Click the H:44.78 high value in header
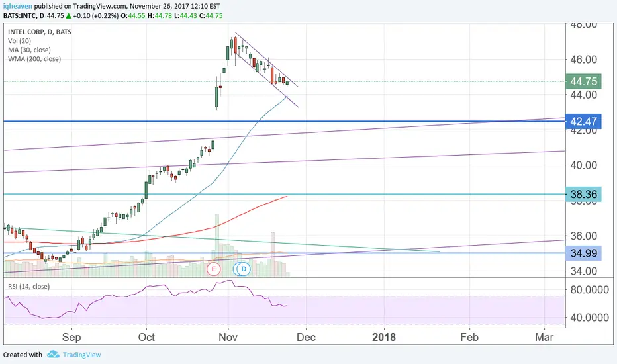The image size is (617, 364). coord(160,16)
